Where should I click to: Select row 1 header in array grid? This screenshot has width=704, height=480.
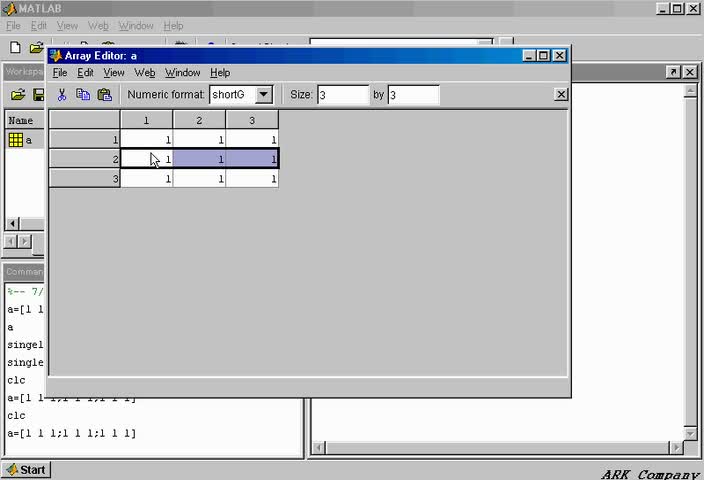pyautogui.click(x=84, y=140)
